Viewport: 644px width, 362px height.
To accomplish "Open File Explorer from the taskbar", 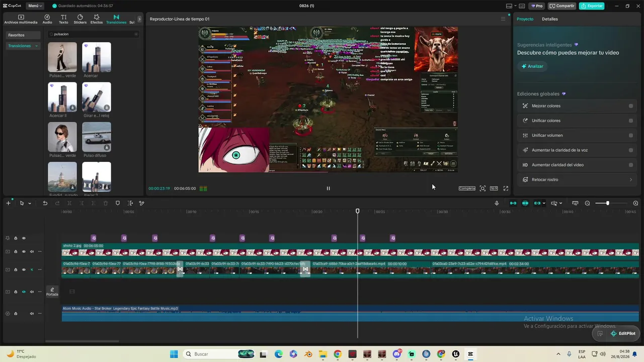I will coord(323,354).
